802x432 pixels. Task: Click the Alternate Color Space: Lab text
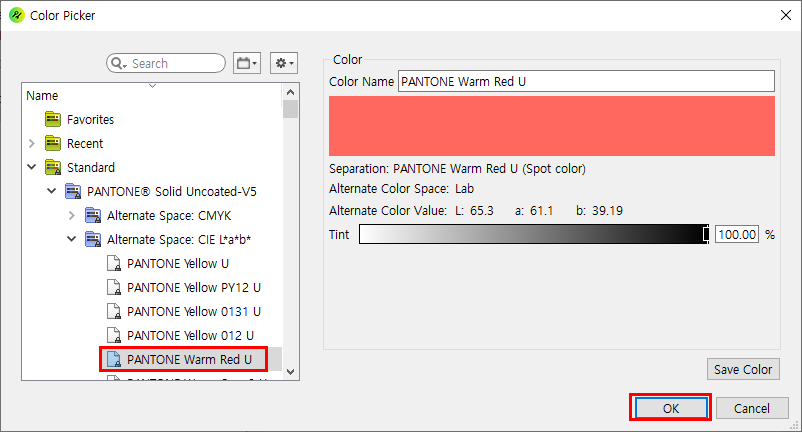click(x=402, y=189)
